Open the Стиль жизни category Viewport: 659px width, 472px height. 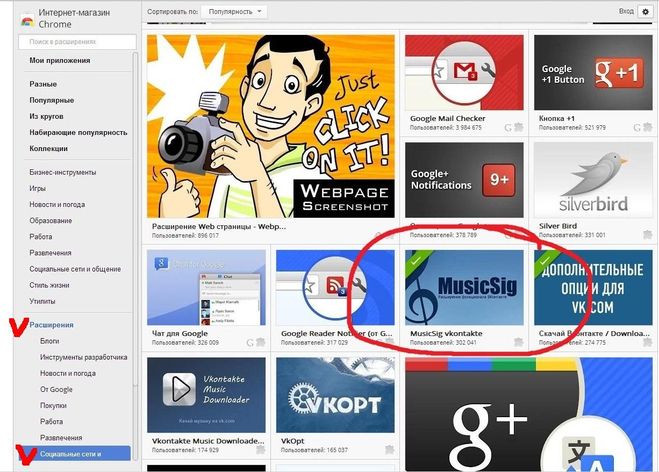click(x=48, y=285)
